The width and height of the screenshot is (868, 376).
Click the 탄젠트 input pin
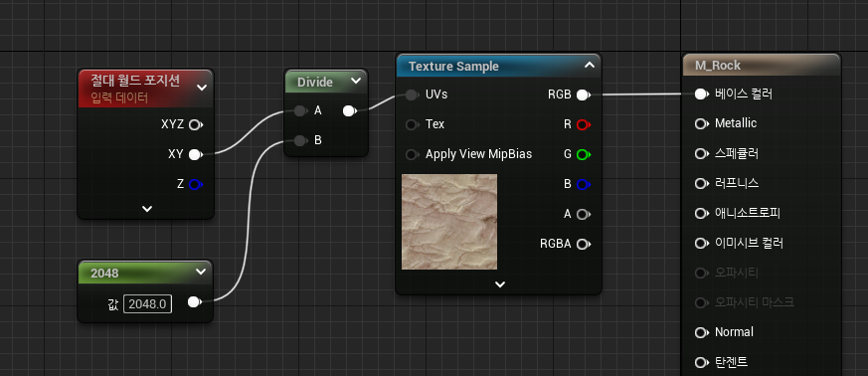[701, 363]
